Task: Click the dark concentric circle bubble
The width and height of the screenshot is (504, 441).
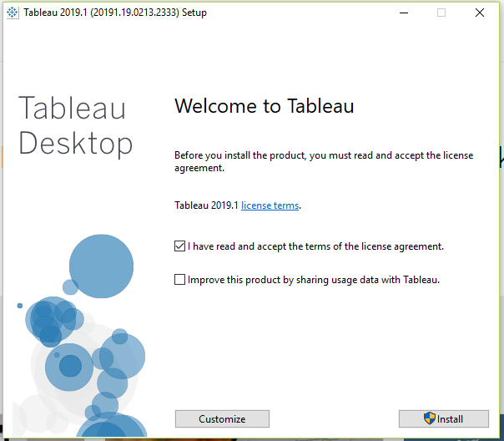Action: pos(69,367)
